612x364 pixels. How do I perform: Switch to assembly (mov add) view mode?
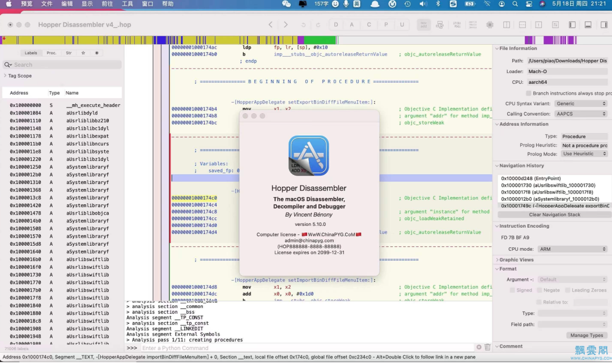[x=423, y=24]
